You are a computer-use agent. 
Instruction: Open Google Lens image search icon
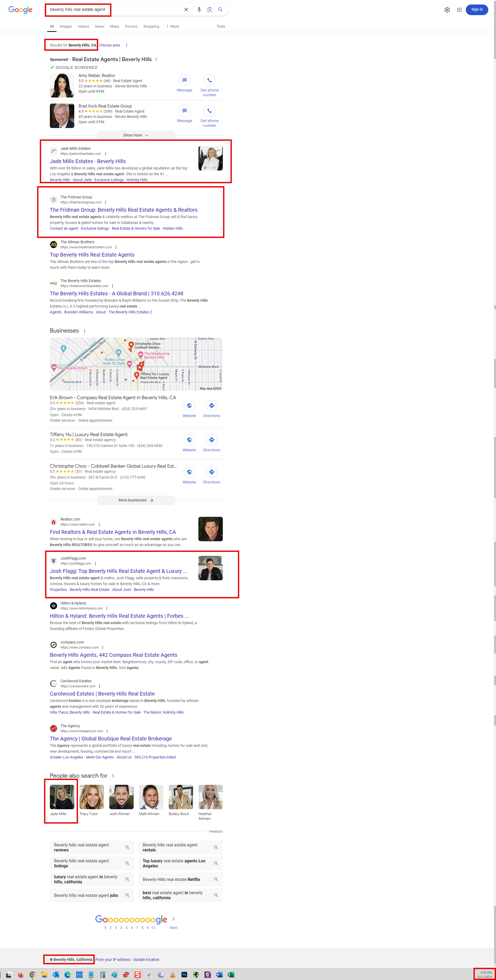(210, 10)
